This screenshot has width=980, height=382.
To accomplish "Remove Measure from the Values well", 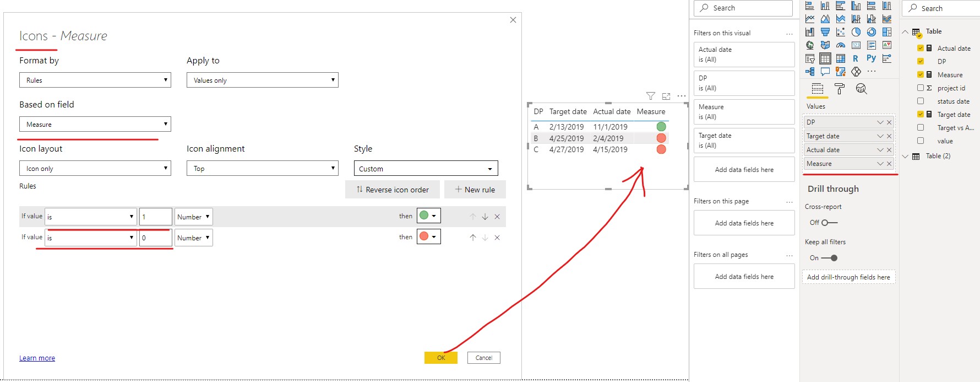I will point(889,164).
